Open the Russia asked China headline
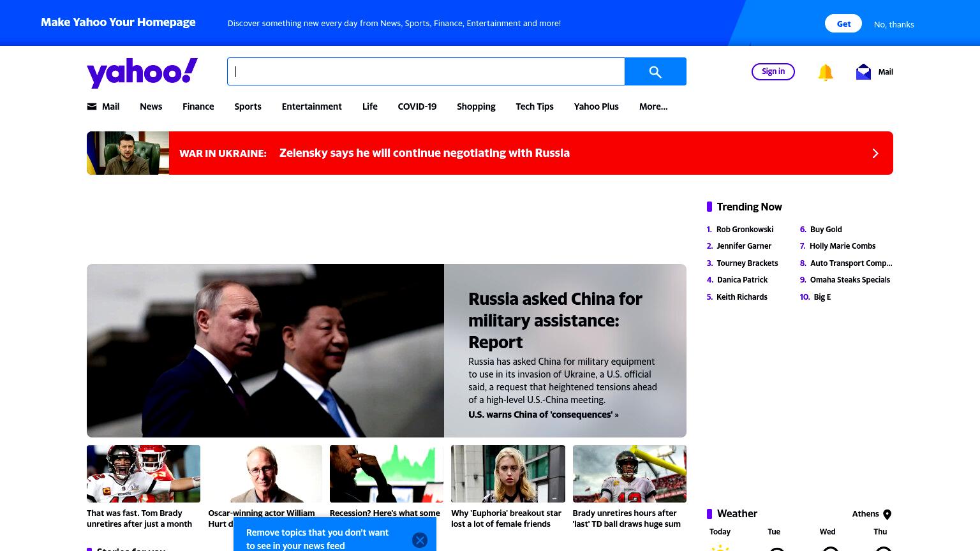The height and width of the screenshot is (551, 980). [x=555, y=320]
